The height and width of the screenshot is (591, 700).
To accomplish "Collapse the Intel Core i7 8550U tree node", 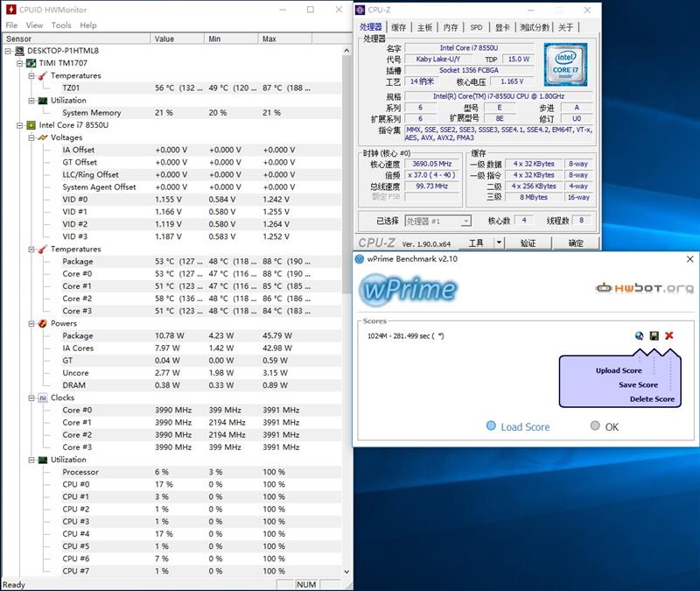I will pos(19,125).
